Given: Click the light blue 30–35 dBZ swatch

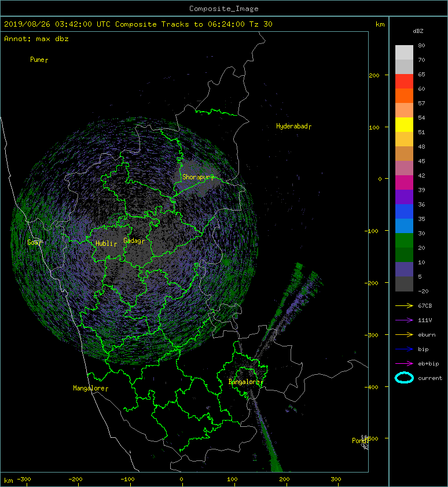Looking at the screenshot, I should (x=404, y=226).
